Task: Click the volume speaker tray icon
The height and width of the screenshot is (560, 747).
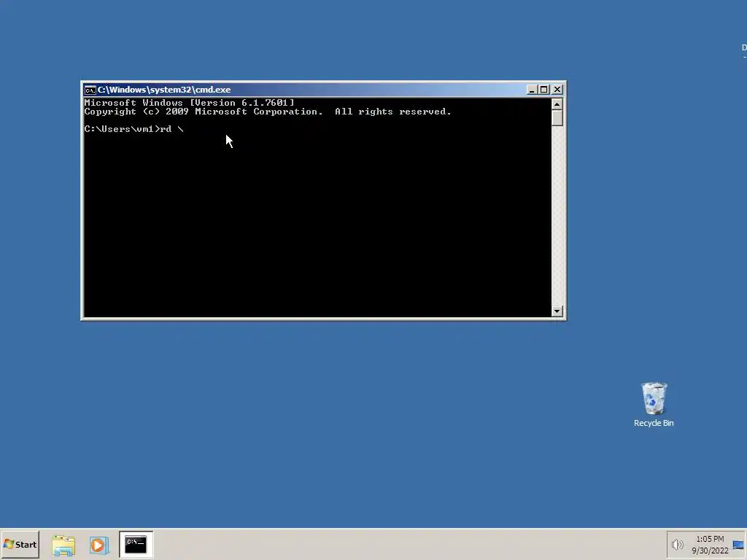Action: 677,544
